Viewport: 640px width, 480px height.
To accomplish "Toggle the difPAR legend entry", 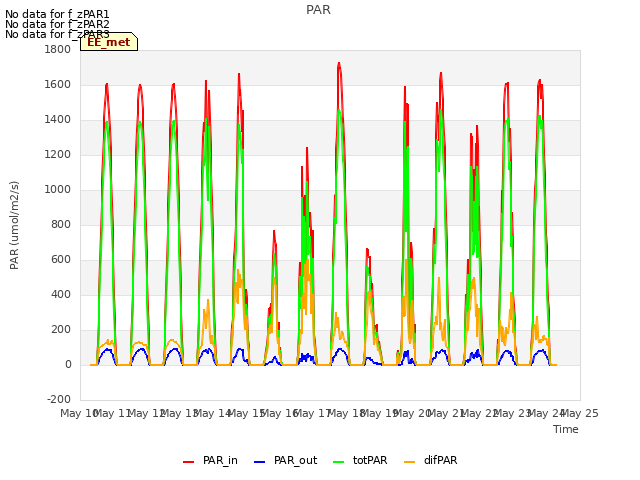I will click(431, 460).
